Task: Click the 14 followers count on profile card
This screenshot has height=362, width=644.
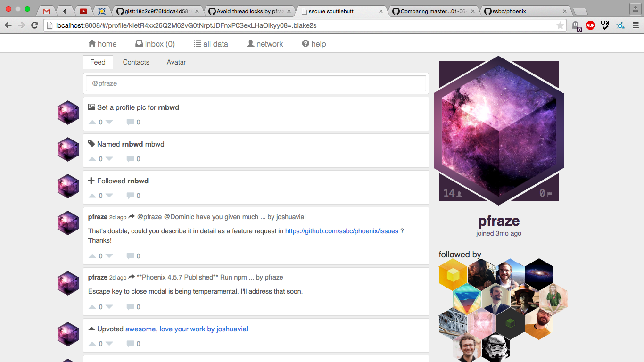Action: coord(453,193)
